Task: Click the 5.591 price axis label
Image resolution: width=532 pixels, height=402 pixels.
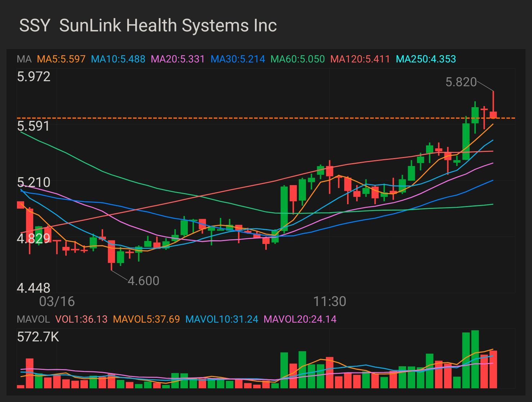Action: tap(33, 126)
